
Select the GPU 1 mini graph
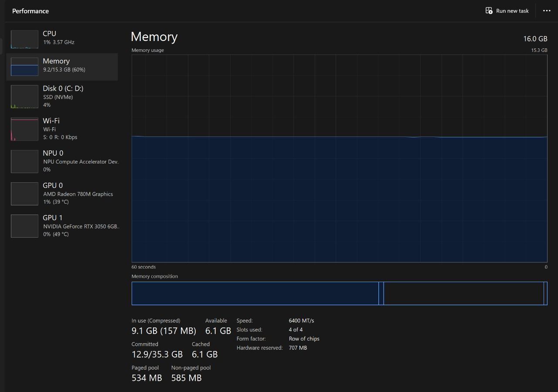click(24, 226)
